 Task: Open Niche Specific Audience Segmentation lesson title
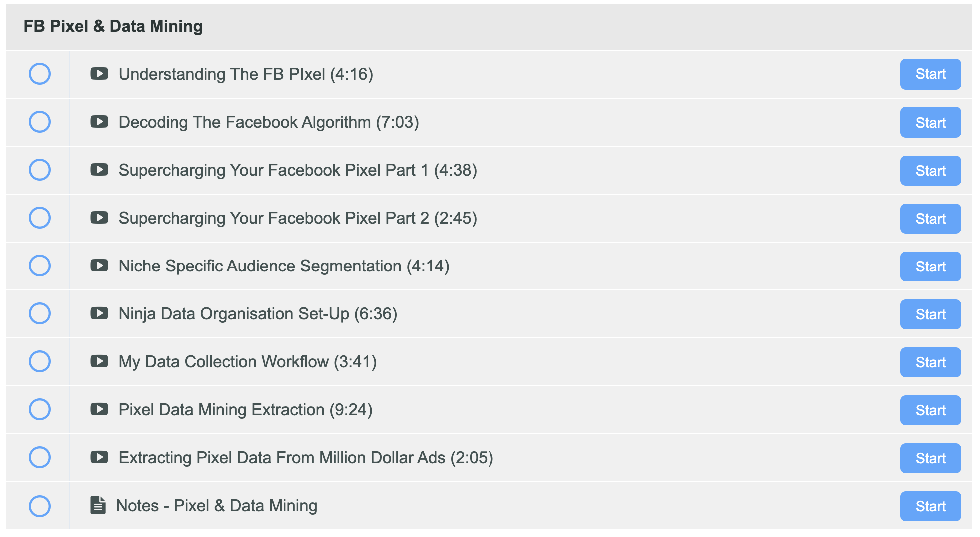click(284, 266)
